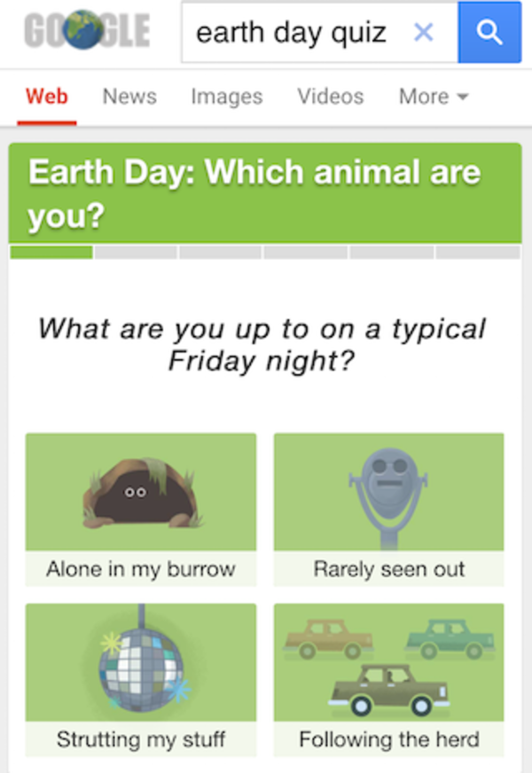The height and width of the screenshot is (773, 532).
Task: Select the News results tab
Action: coord(129,97)
